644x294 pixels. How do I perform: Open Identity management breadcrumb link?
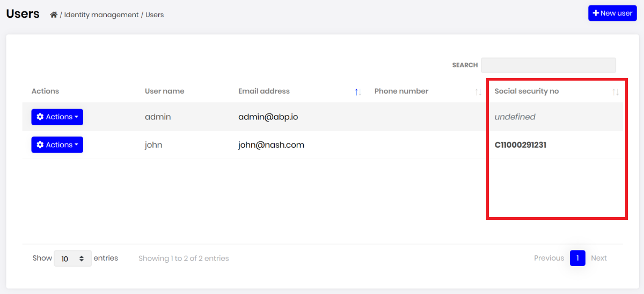click(101, 15)
